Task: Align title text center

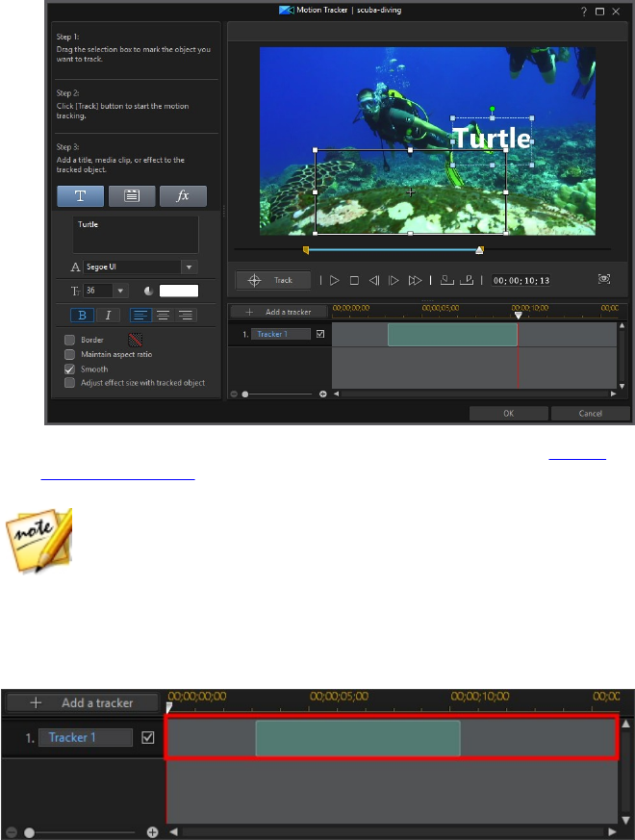Action: (163, 315)
